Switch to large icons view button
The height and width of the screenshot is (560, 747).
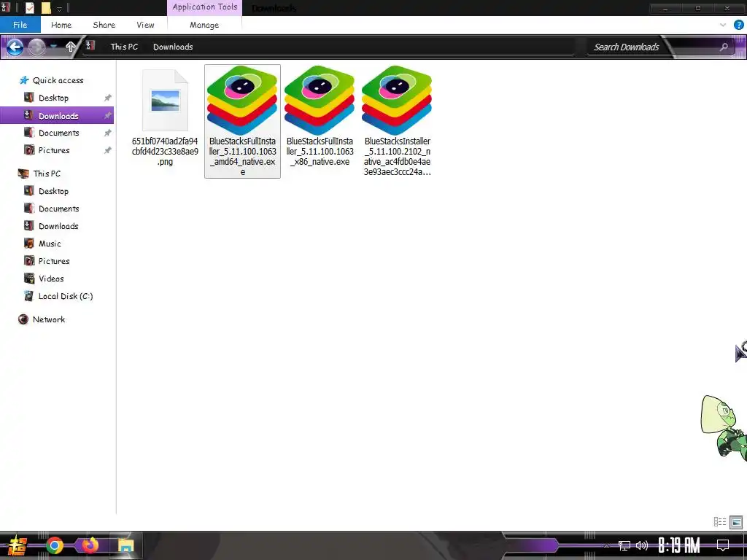736,522
